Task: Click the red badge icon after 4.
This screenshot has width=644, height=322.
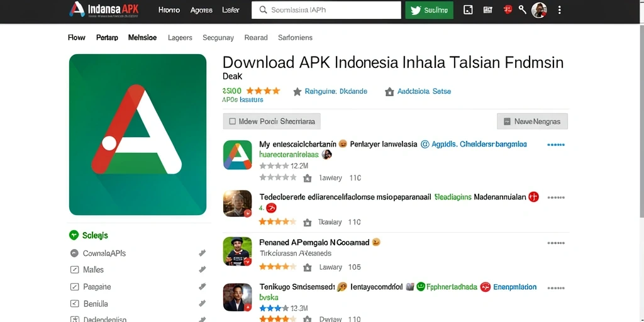Action: coord(271,208)
